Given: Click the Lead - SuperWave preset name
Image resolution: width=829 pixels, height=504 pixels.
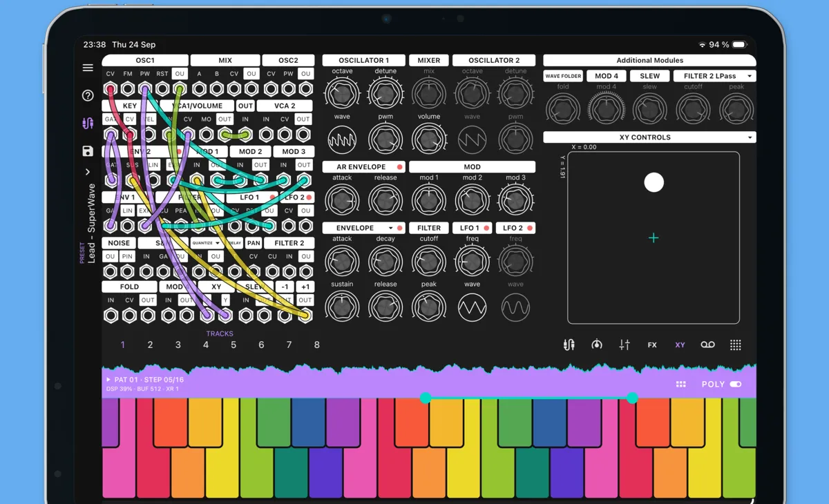Looking at the screenshot, I should 91,224.
